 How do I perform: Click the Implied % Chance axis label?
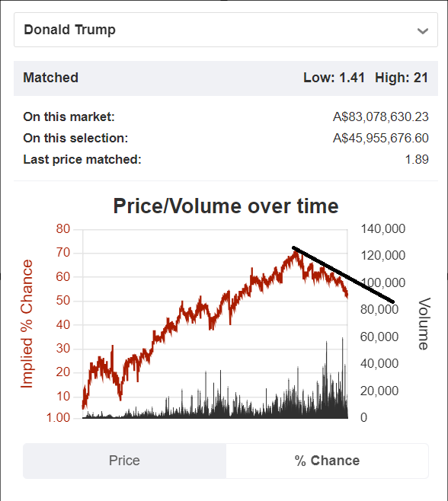click(27, 324)
